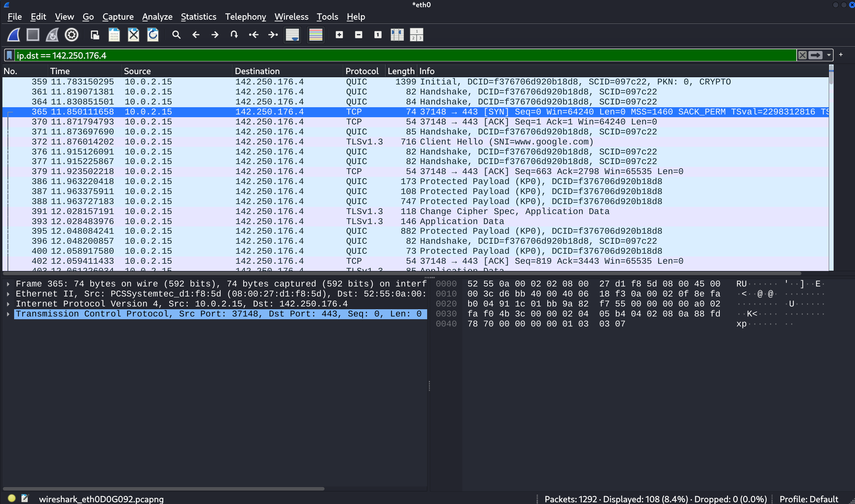
Task: Open capture file properties notepad icon
Action: point(25,498)
